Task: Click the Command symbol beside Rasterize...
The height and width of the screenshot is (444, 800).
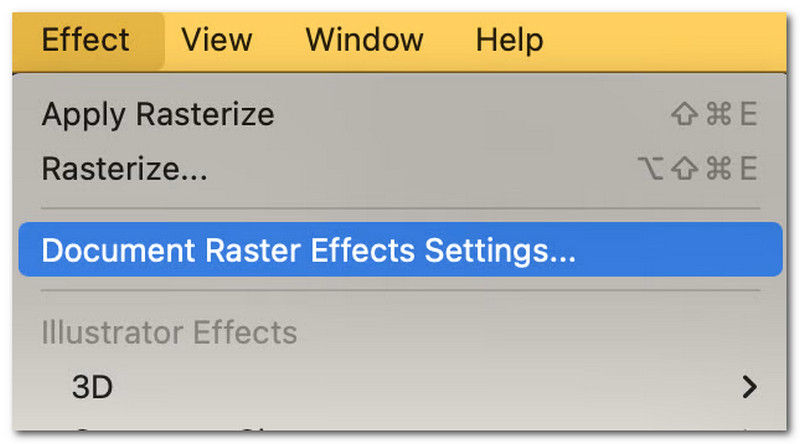Action: point(718,169)
